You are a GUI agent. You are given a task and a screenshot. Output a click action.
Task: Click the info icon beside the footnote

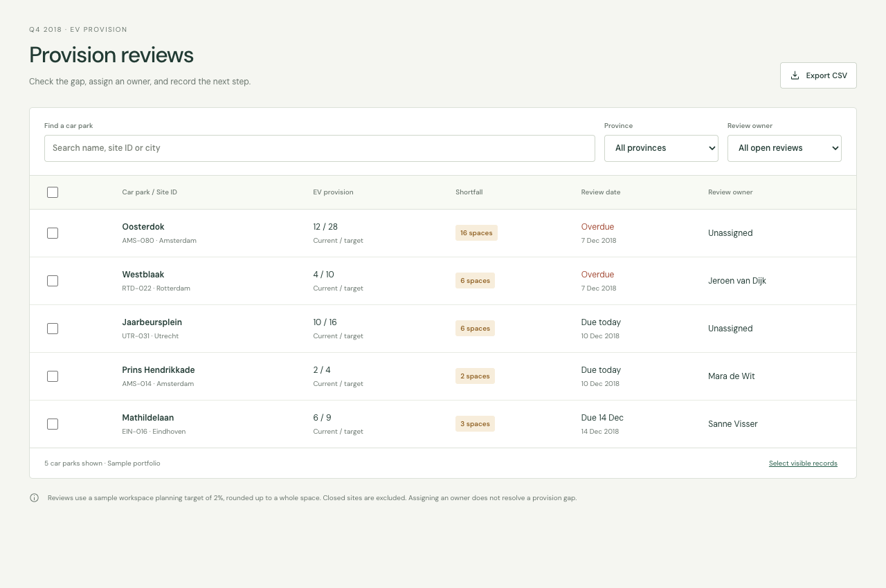coord(34,498)
